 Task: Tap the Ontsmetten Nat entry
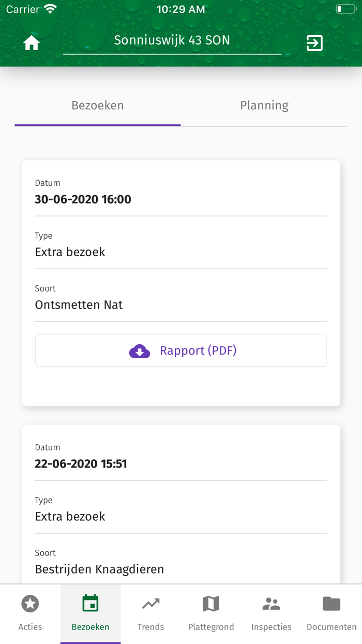pos(79,305)
